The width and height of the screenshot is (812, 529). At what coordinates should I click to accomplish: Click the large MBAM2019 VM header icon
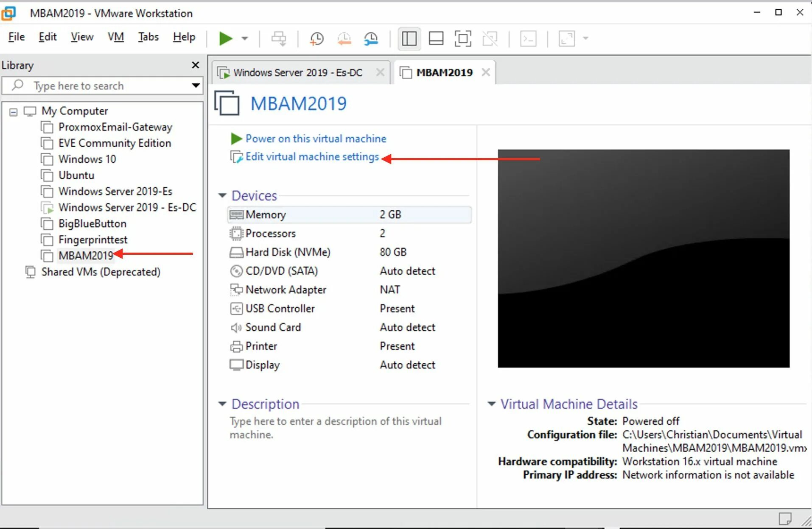point(227,103)
